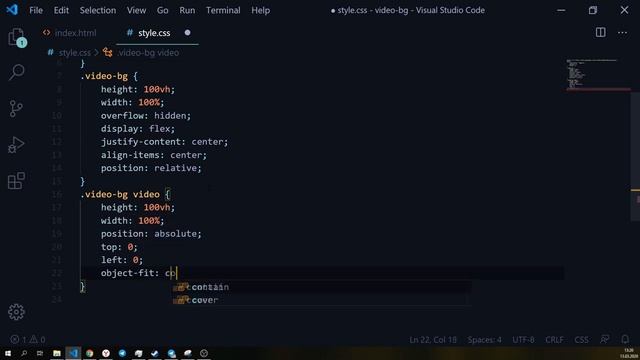Open the Extensions view
640x360 pixels.
click(16, 180)
